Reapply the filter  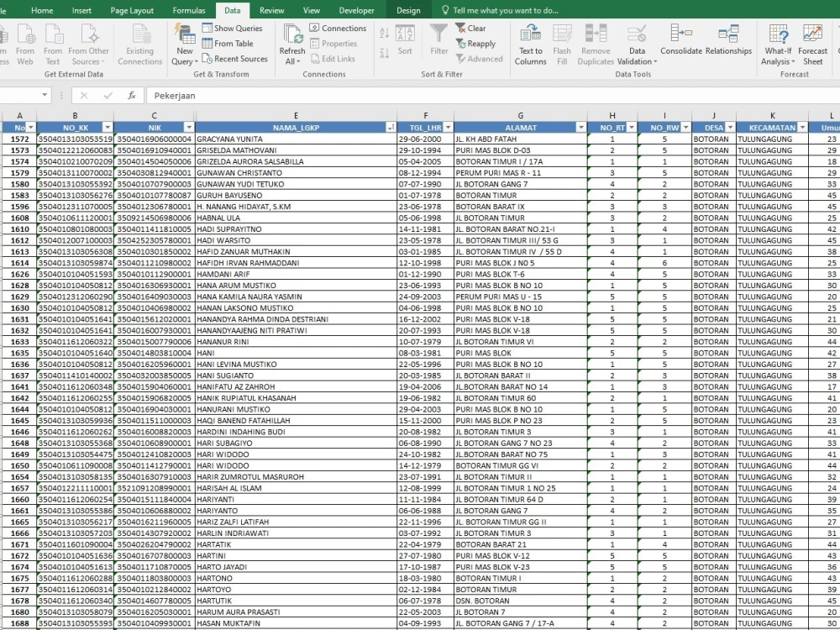click(x=475, y=44)
